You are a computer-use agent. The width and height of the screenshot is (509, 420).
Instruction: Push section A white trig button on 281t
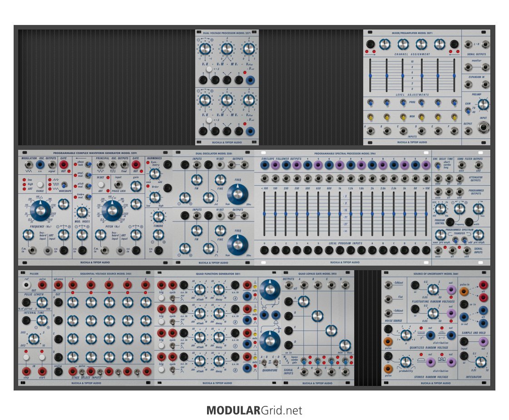coord(161,297)
